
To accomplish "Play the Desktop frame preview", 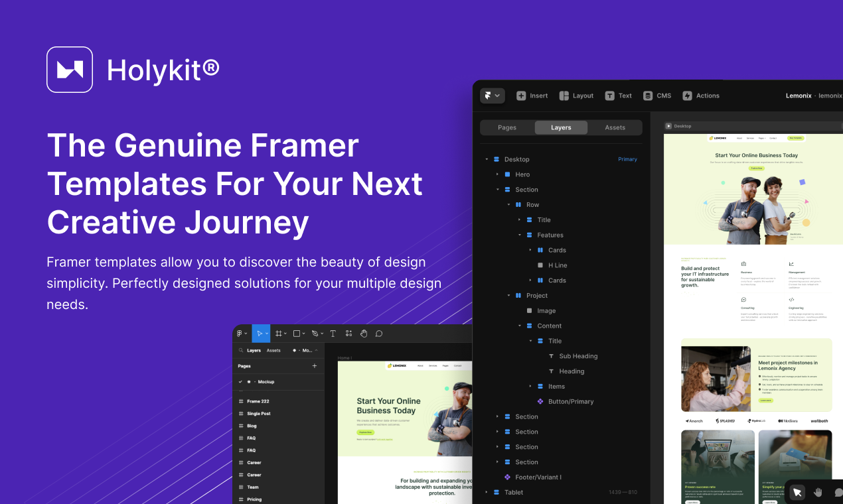I will pyautogui.click(x=668, y=126).
